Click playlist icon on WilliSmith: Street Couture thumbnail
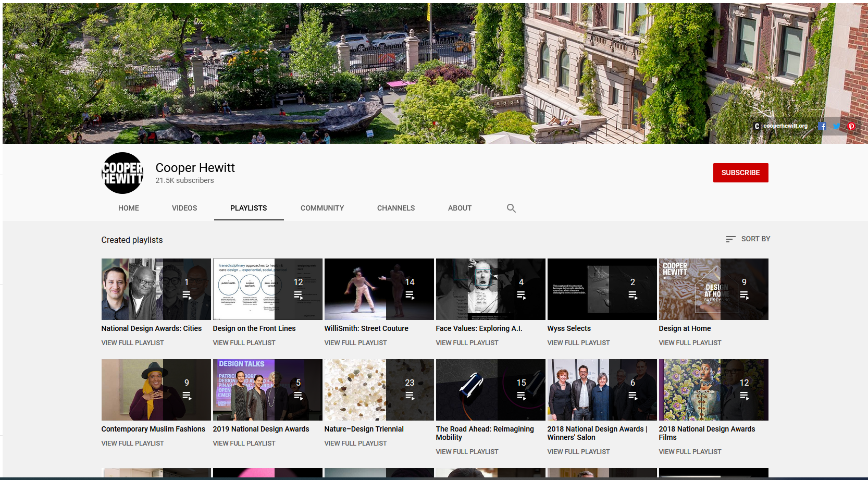Screen dimensions: 868x480 410,296
